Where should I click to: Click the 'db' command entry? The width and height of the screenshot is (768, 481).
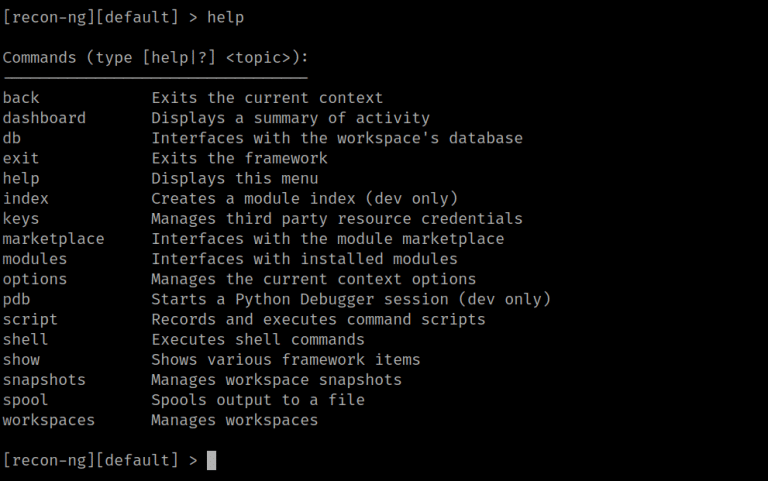pyautogui.click(x=12, y=138)
